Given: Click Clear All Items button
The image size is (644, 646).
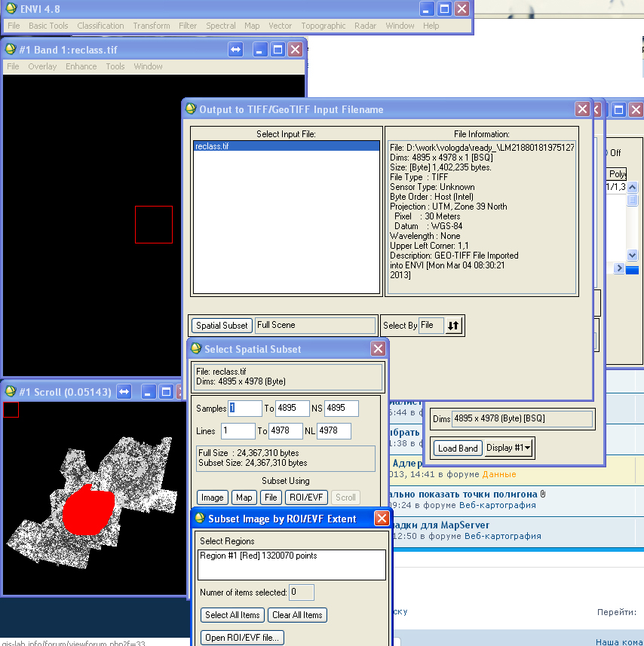Looking at the screenshot, I should tap(297, 615).
